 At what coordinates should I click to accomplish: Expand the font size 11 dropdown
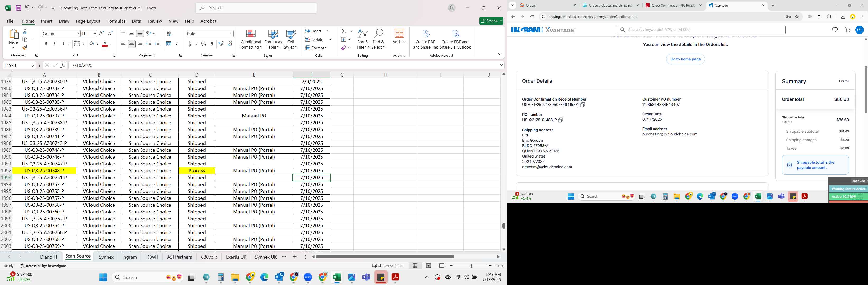tap(95, 33)
